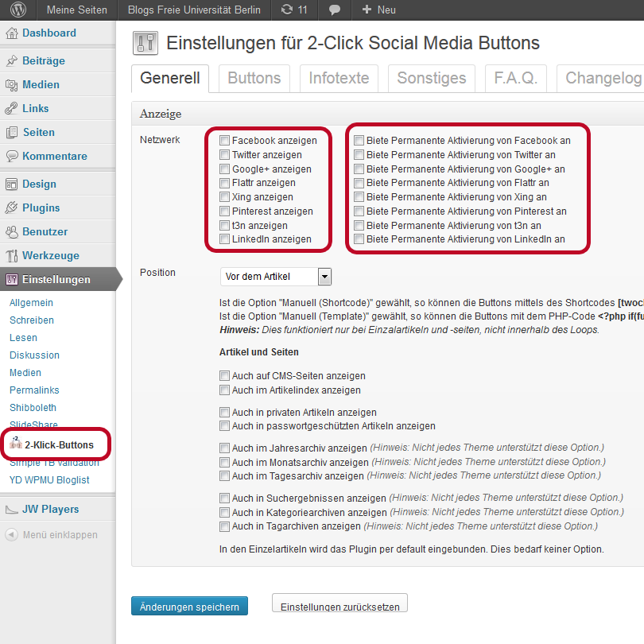This screenshot has height=644, width=644.
Task: Click the Beiträge pin icon
Action: pyautogui.click(x=11, y=61)
